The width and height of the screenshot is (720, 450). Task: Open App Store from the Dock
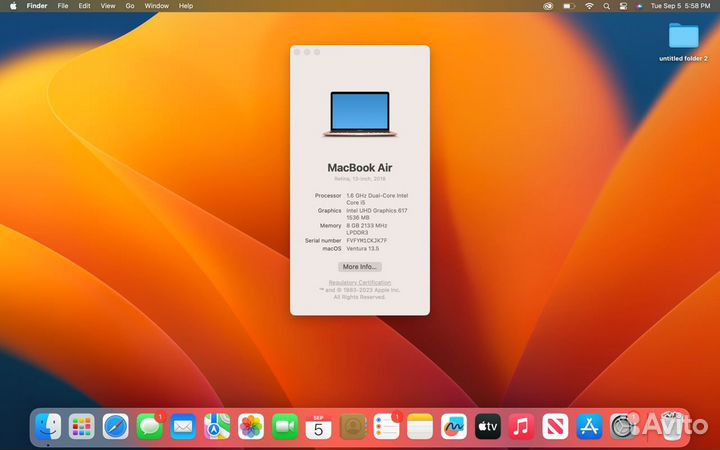click(589, 427)
